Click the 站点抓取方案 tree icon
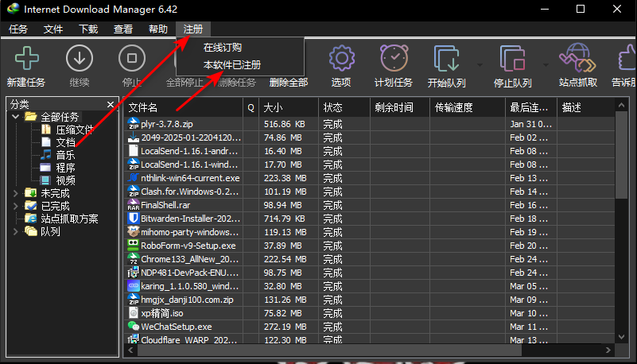This screenshot has height=364, width=637. tap(31, 219)
